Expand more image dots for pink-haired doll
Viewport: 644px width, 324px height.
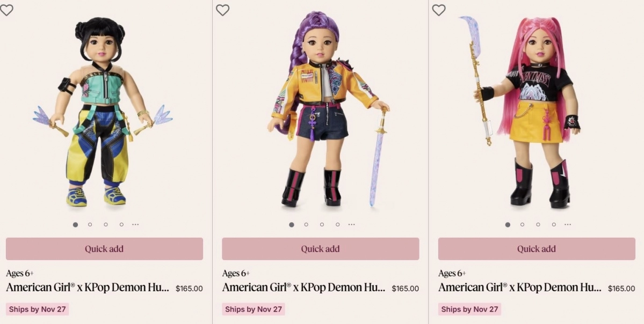tap(568, 225)
